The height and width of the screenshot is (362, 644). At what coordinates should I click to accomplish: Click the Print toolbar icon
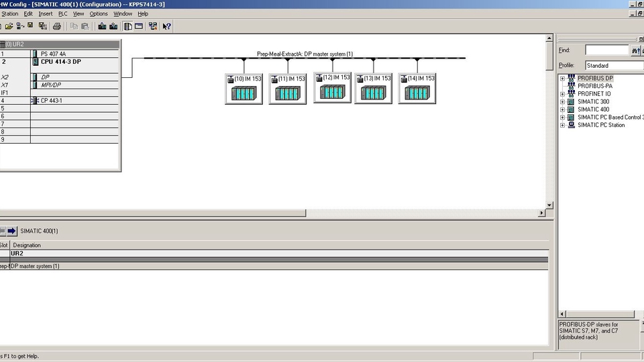coord(57,26)
